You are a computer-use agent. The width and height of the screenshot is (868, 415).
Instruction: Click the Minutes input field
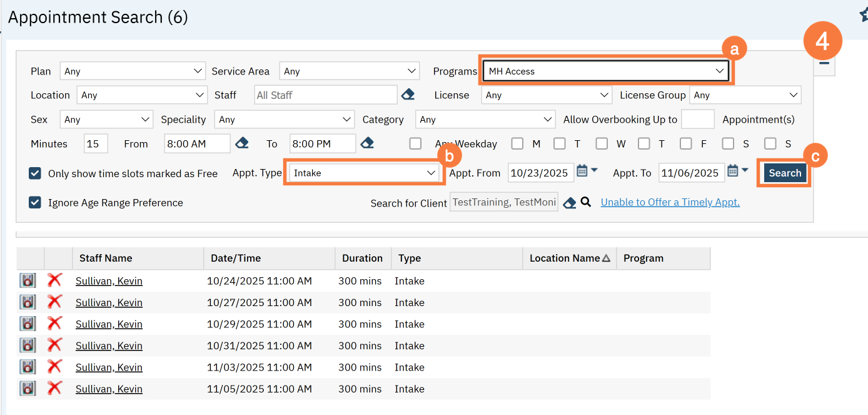pos(96,144)
